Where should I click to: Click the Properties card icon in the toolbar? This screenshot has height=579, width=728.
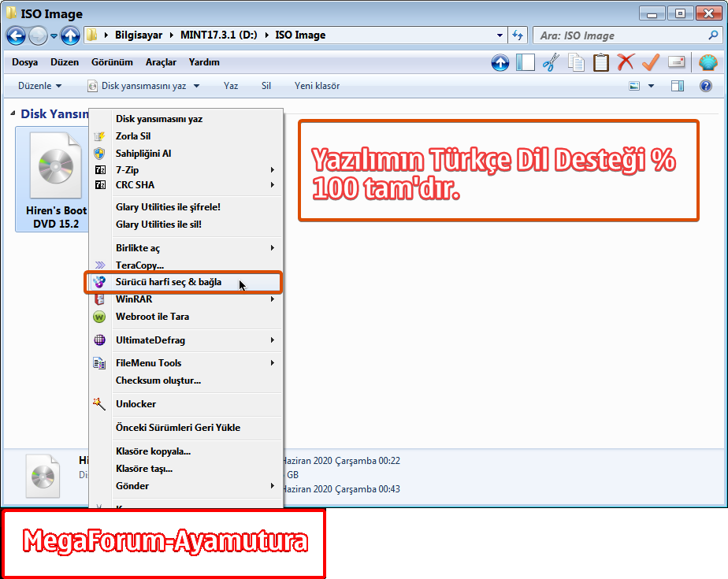[x=677, y=61]
